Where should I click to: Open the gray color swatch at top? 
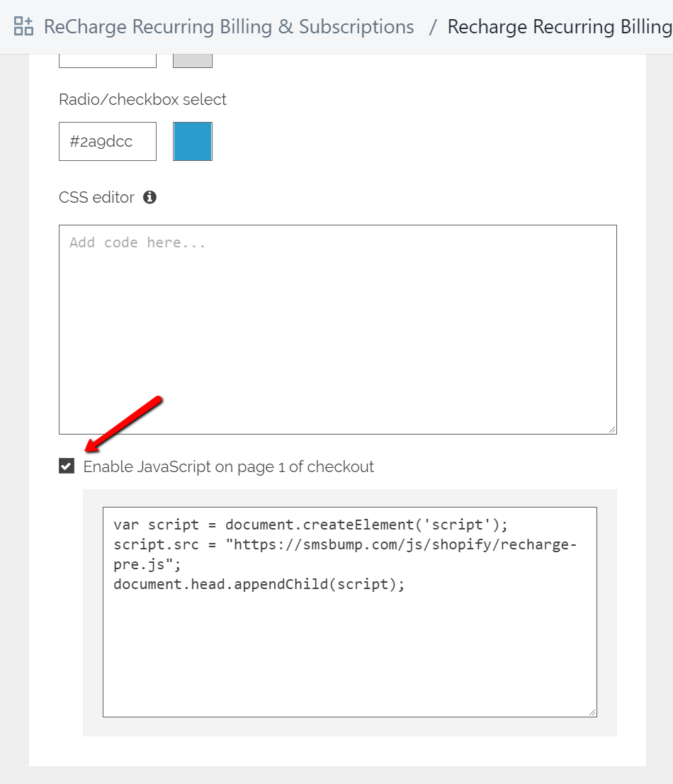[193, 60]
